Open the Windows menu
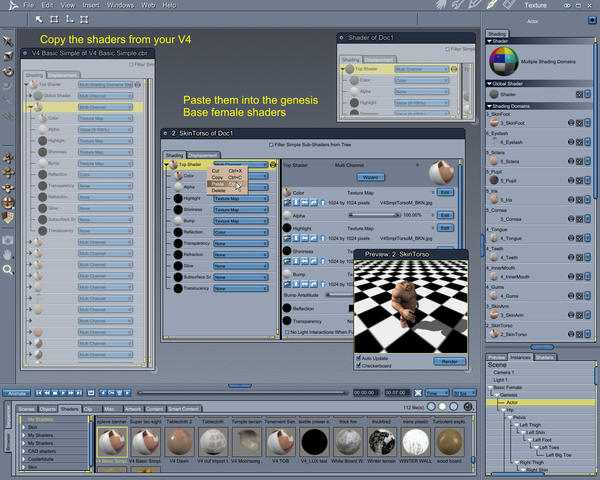Screen dimensions: 600x480 120,5
